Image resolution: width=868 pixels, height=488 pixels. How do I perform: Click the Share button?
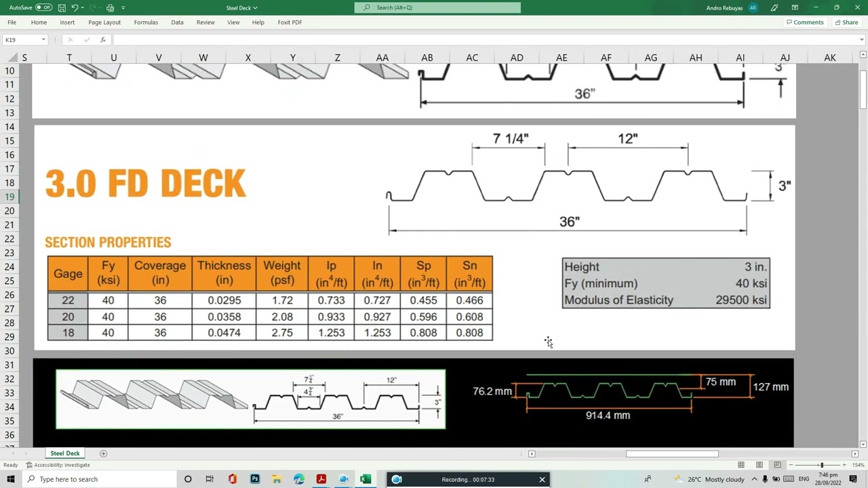click(846, 22)
